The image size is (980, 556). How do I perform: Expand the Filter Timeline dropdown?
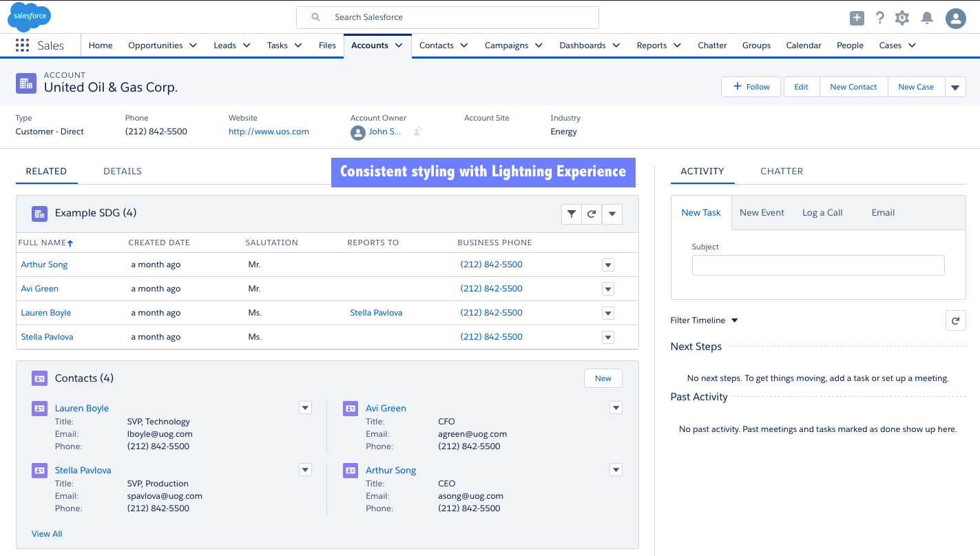coord(734,320)
